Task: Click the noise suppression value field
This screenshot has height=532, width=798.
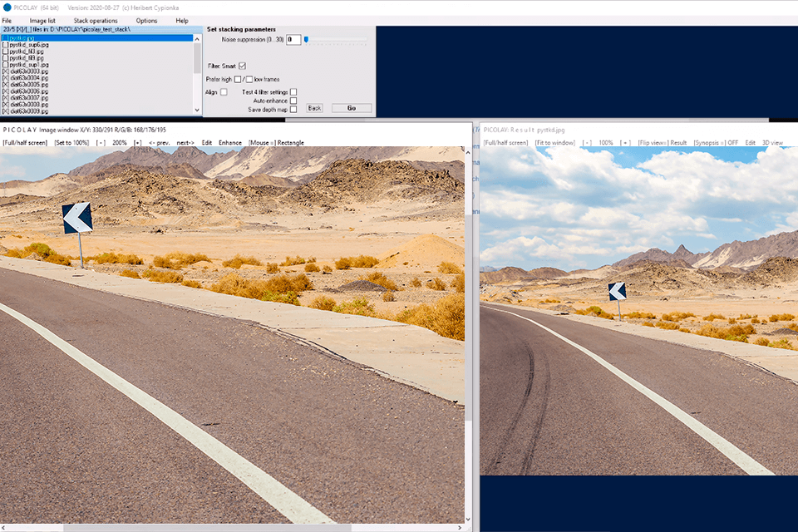Action: click(293, 39)
